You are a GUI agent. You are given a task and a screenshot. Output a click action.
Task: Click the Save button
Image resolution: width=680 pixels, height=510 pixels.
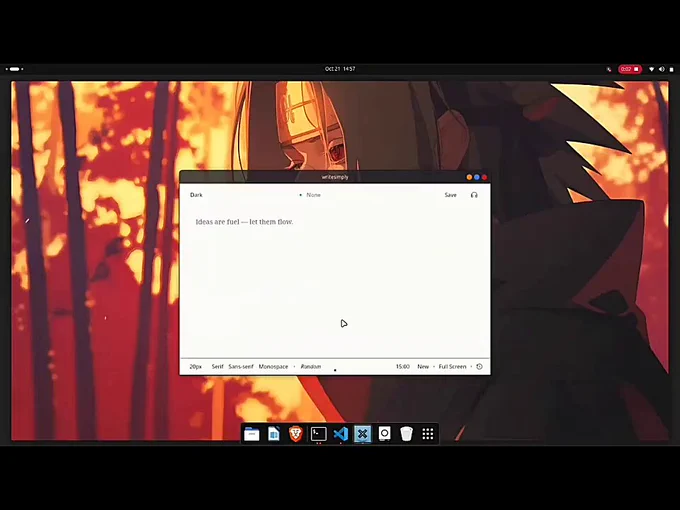tap(450, 195)
